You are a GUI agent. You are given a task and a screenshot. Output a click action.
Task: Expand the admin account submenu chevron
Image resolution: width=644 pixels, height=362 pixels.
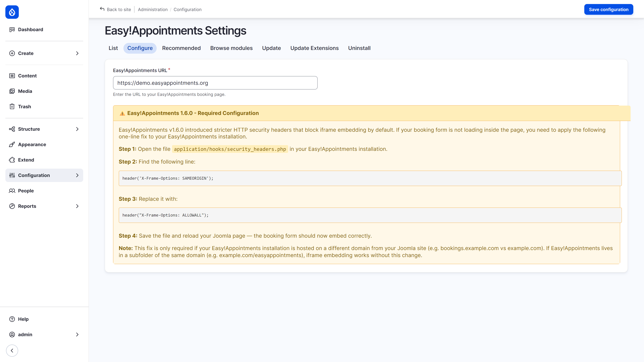77,335
